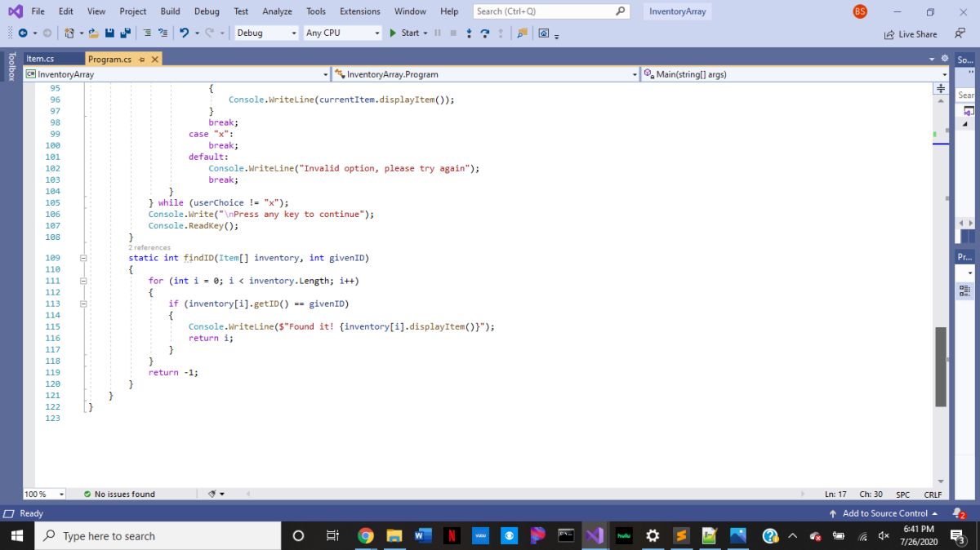Viewport: 980px width, 550px height.
Task: Open the File menu
Action: [x=38, y=11]
